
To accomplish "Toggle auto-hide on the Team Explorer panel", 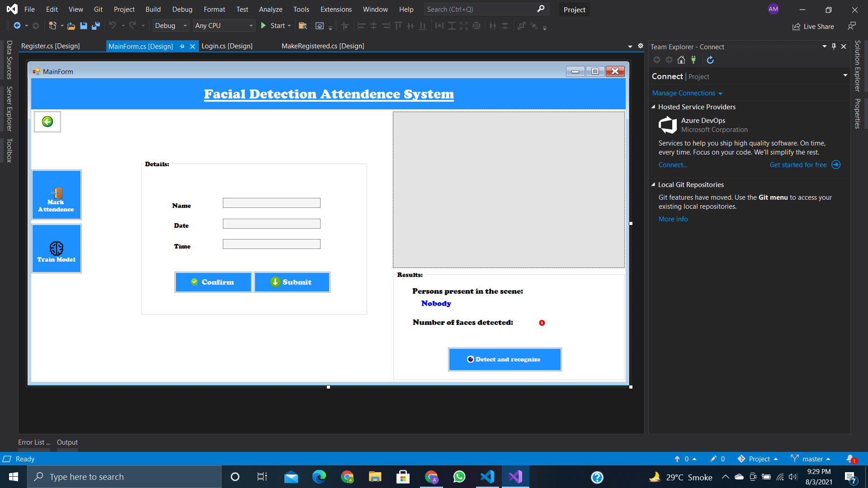I will coord(834,46).
